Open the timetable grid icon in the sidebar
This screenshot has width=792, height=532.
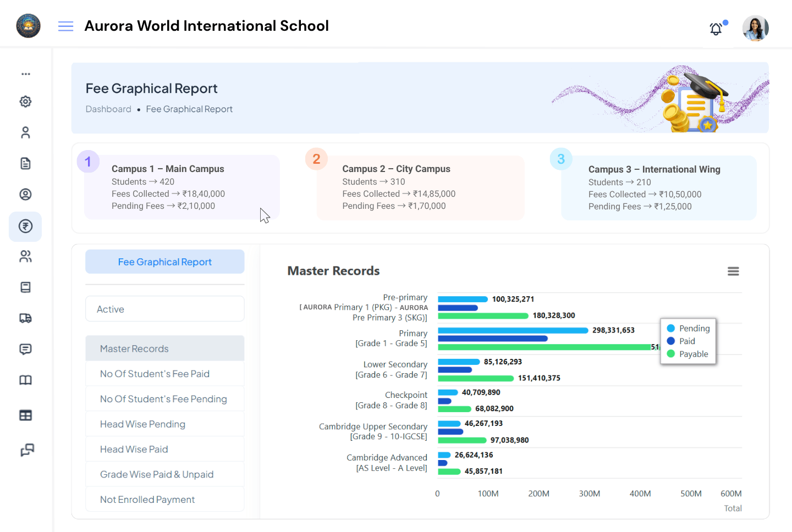point(25,415)
